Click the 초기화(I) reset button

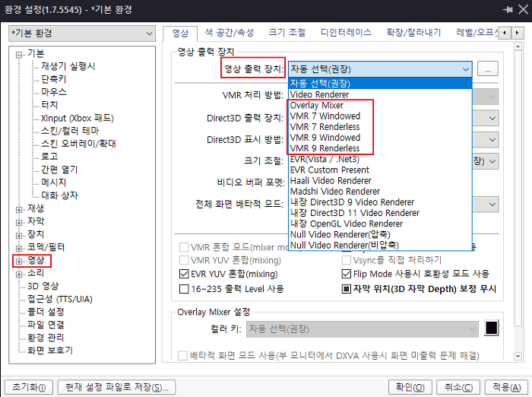click(x=29, y=387)
